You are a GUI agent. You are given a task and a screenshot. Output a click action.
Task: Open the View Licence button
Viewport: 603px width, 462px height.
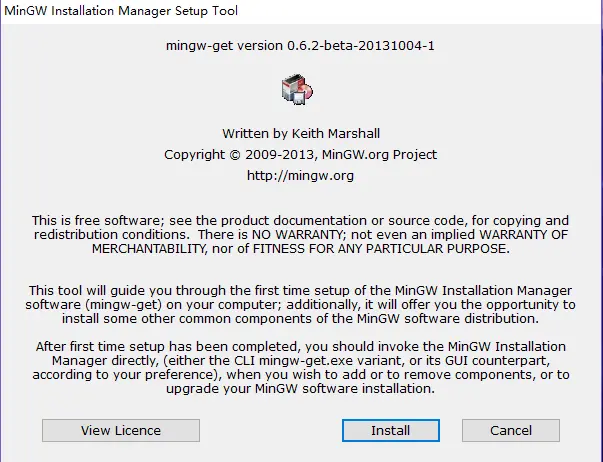click(121, 430)
